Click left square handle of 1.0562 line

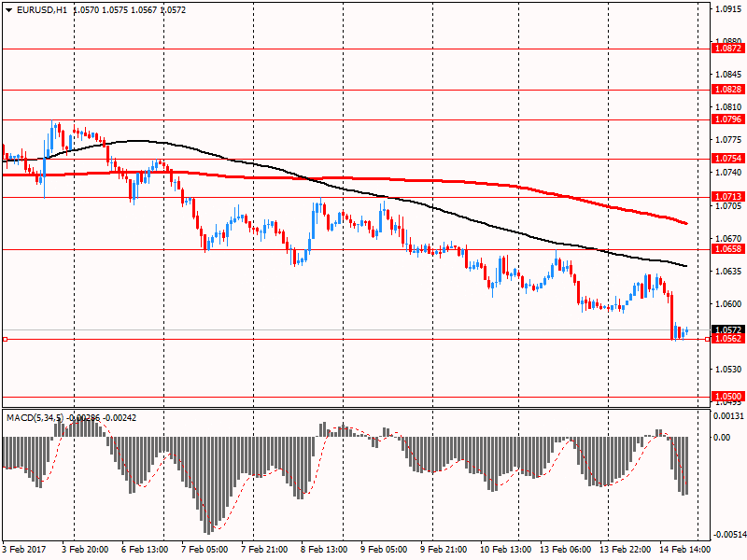[5, 339]
